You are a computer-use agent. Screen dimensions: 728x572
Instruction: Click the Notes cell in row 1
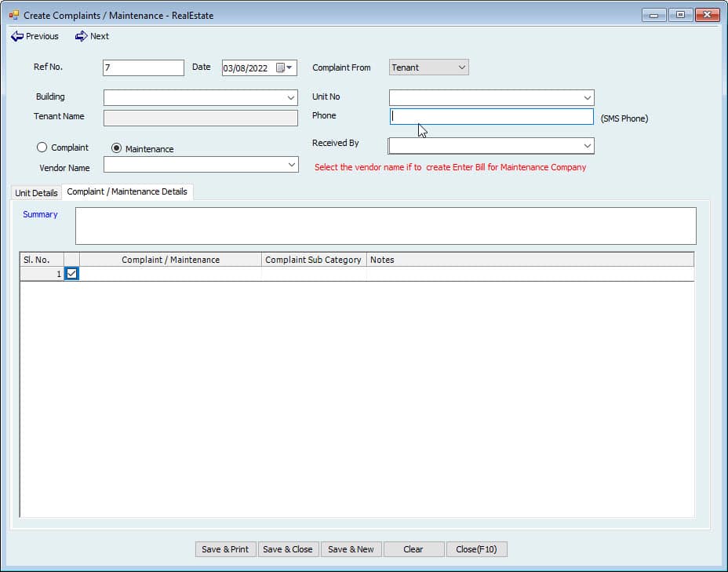tap(530, 274)
